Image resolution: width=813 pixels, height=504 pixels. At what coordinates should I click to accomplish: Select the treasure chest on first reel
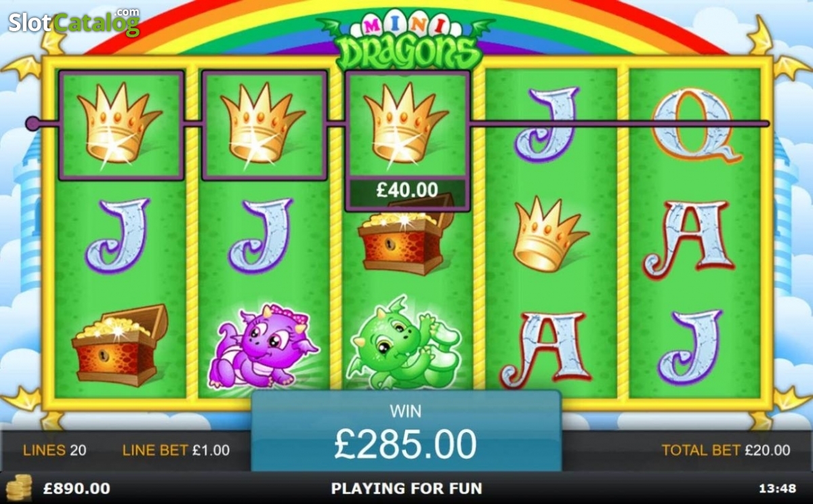click(x=119, y=345)
